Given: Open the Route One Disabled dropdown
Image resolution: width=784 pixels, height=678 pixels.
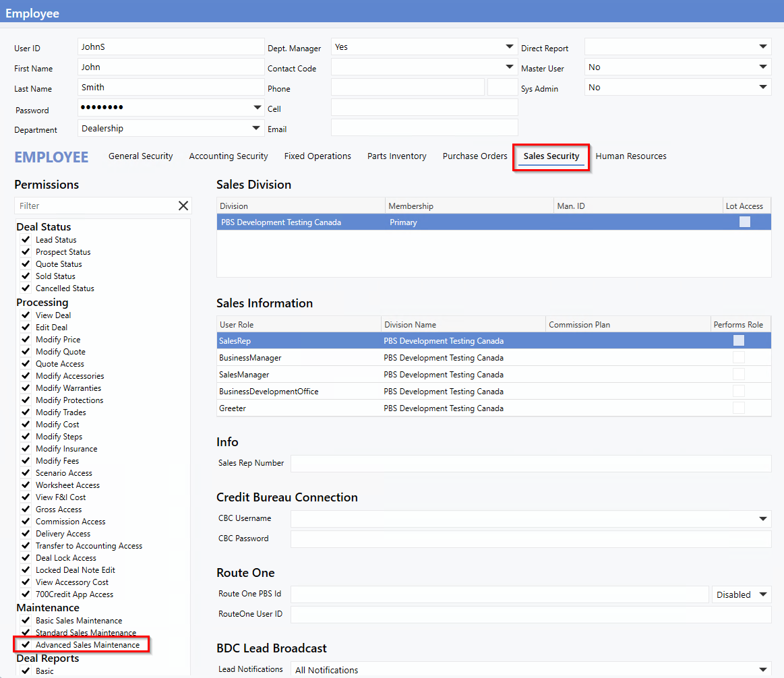Looking at the screenshot, I should pyautogui.click(x=742, y=594).
